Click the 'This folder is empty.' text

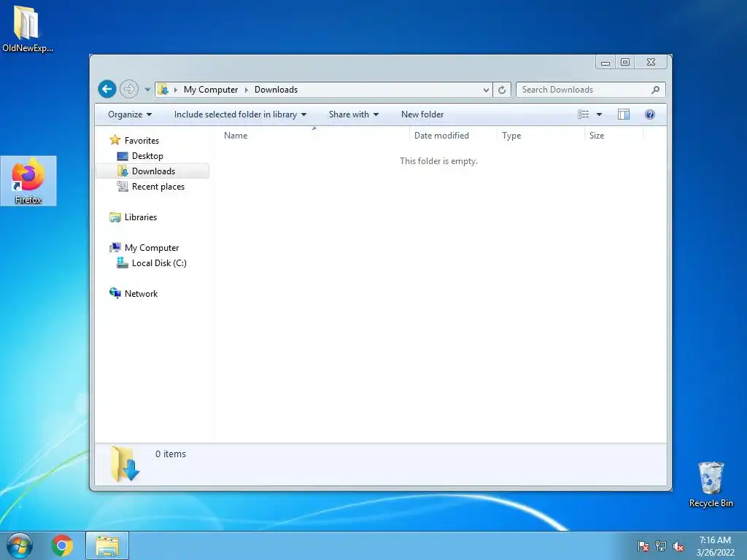[x=438, y=161]
